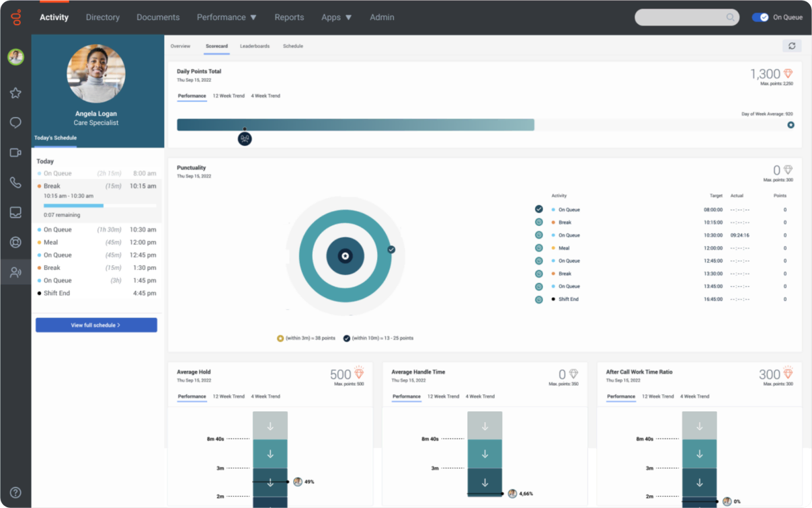Toggle the On Queue switch

click(x=760, y=17)
